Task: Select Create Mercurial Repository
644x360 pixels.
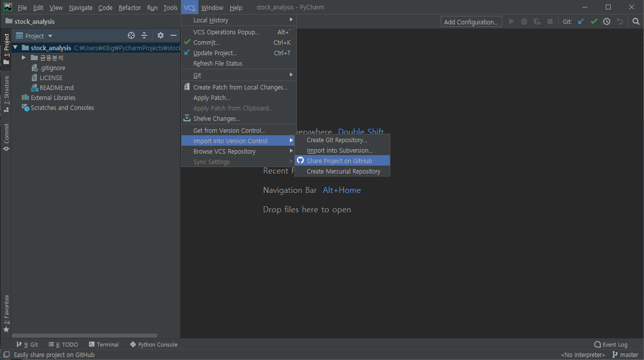Action: click(x=342, y=171)
